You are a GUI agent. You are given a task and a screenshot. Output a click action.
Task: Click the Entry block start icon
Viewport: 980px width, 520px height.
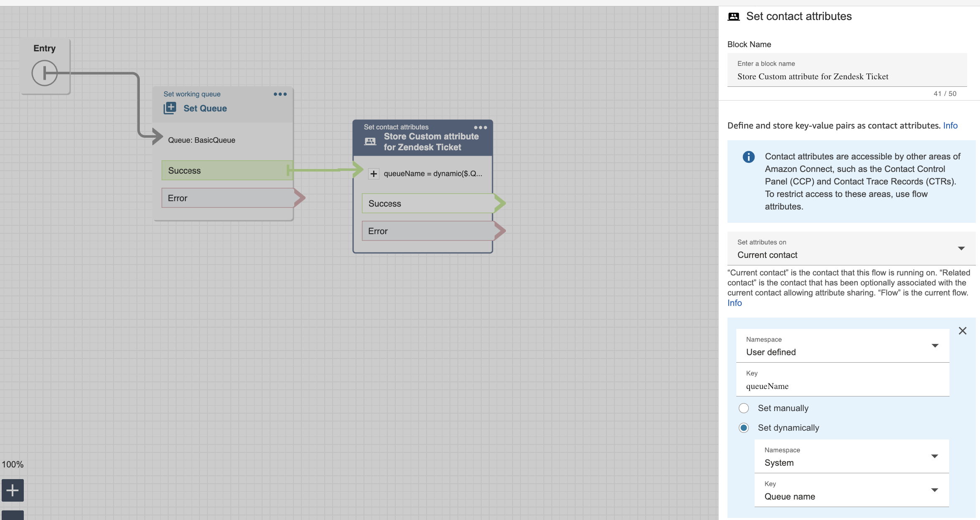click(x=44, y=73)
